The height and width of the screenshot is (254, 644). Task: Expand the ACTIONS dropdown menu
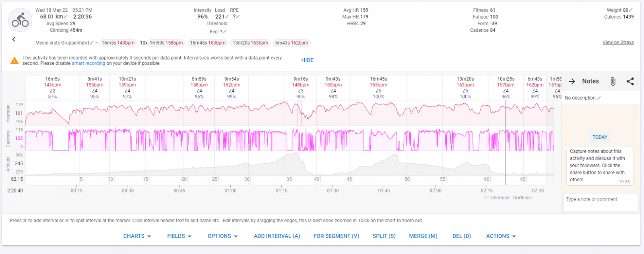501,236
